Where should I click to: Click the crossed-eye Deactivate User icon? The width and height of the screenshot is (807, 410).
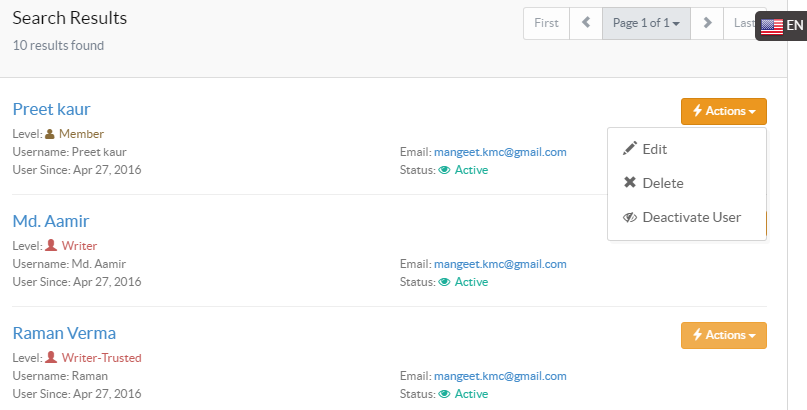coord(630,217)
